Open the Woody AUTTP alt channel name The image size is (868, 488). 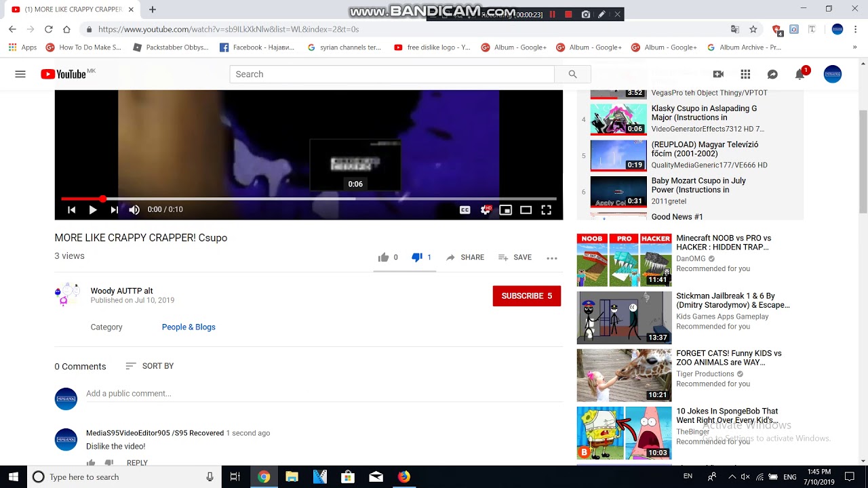tap(122, 291)
